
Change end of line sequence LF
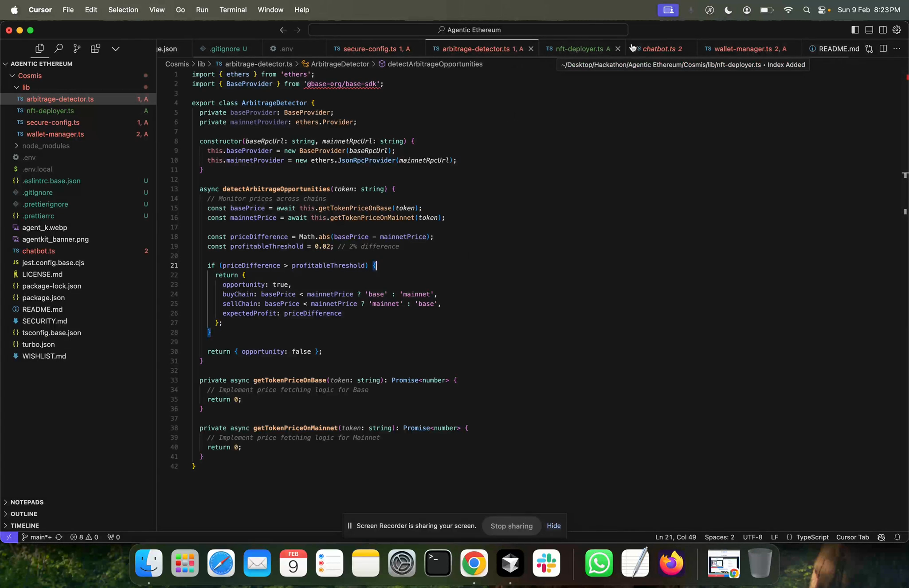(774, 537)
